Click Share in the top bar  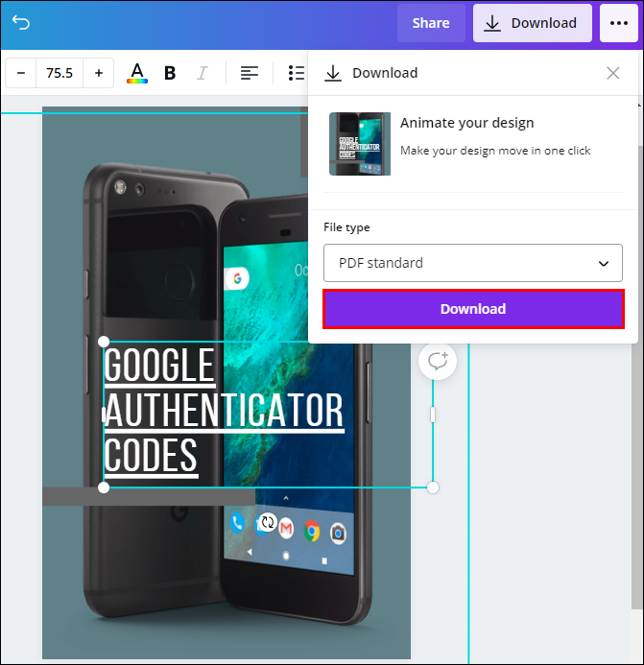431,23
